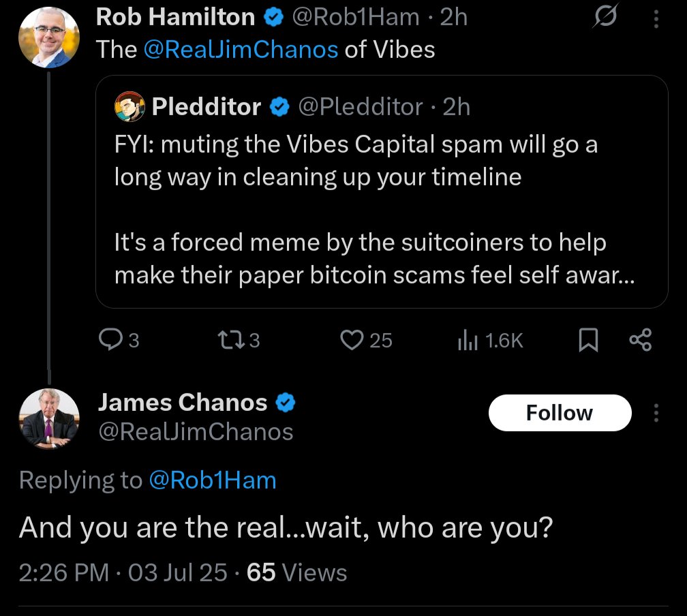Screen dimensions: 687x616
Task: Bookmark the quoted Pledditor tweet
Action: tap(589, 339)
